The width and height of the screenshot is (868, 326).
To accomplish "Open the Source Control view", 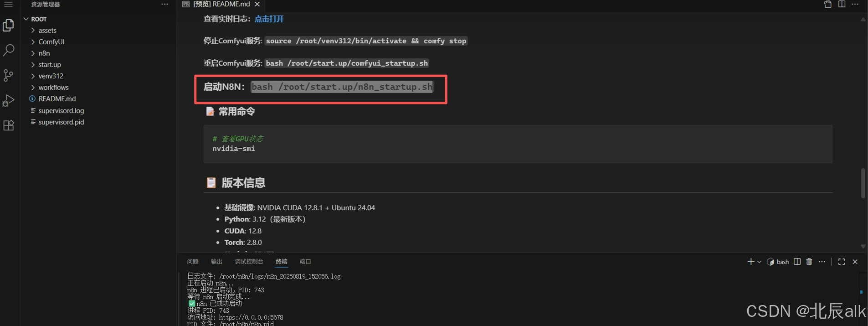I will click(8, 75).
